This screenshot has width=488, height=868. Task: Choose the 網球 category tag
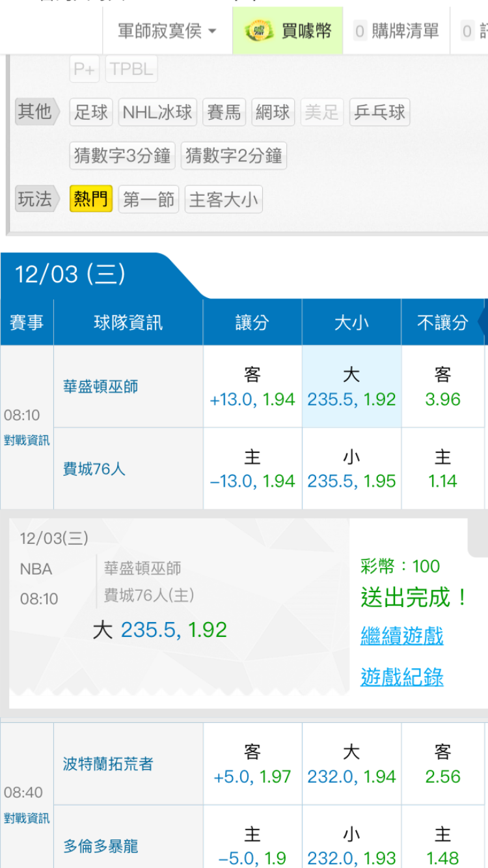273,112
